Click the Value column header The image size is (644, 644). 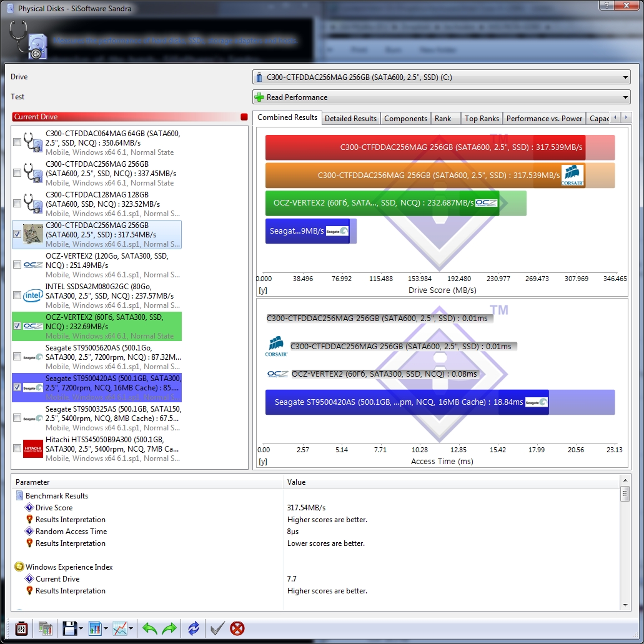pyautogui.click(x=452, y=482)
